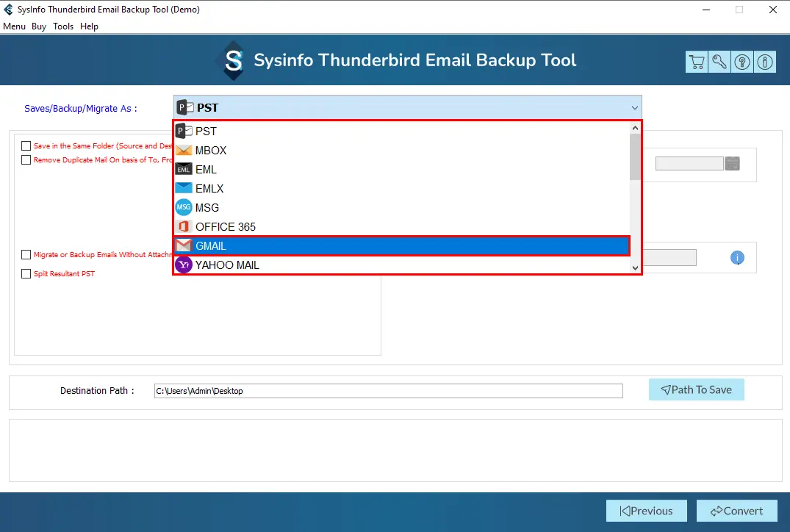This screenshot has width=790, height=532.
Task: Click the key activation icon
Action: (x=719, y=62)
